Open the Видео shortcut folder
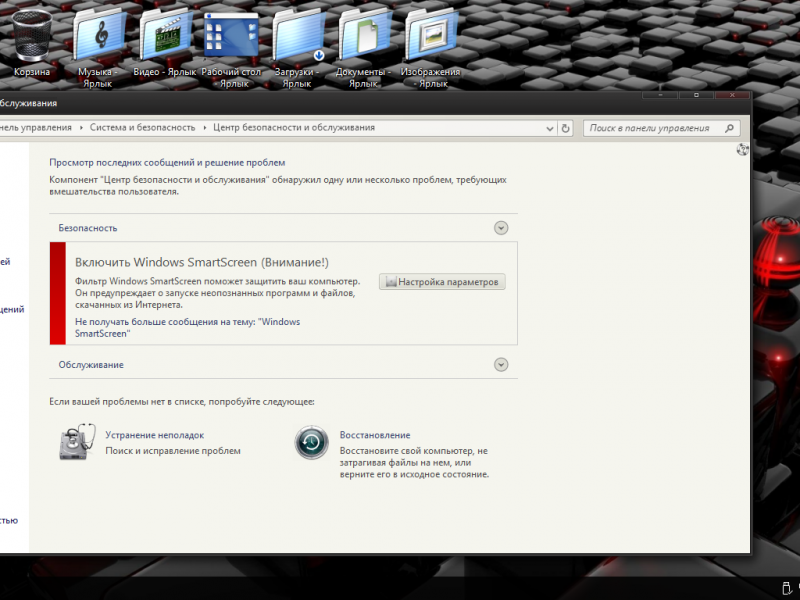Viewport: 800px width, 600px height. (x=164, y=37)
